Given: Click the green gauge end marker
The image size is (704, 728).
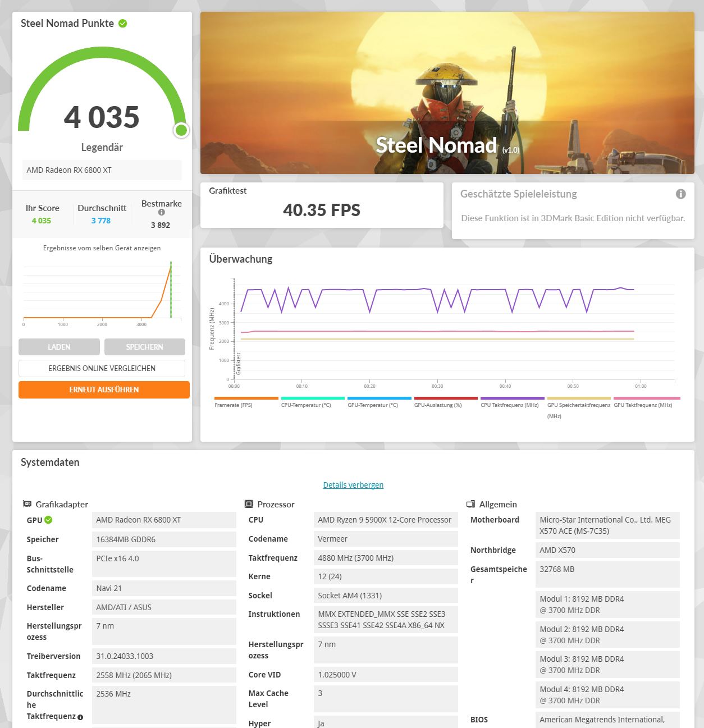Looking at the screenshot, I should pos(181,130).
